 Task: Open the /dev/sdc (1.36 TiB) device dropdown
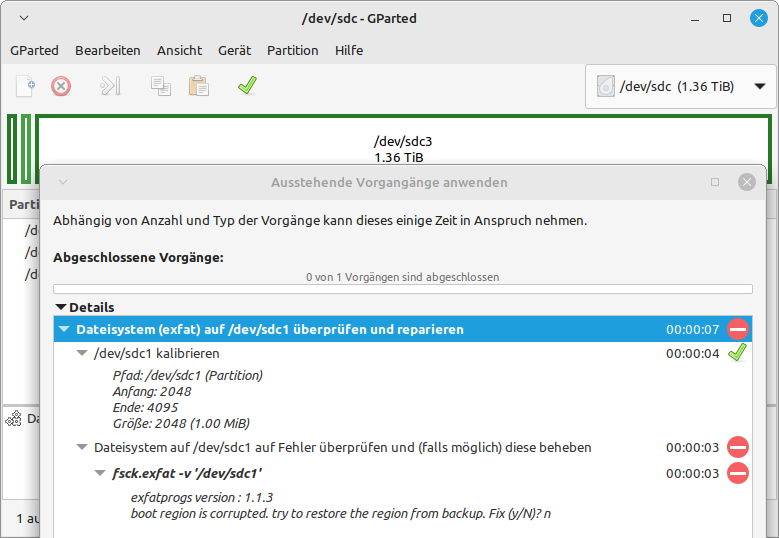coord(680,86)
